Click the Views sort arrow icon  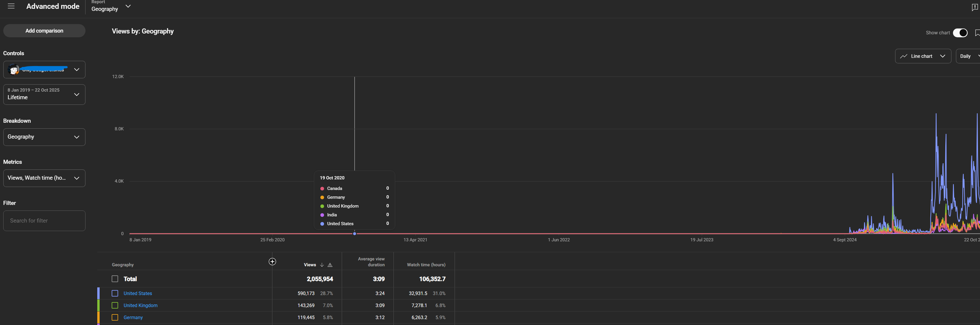tap(322, 265)
